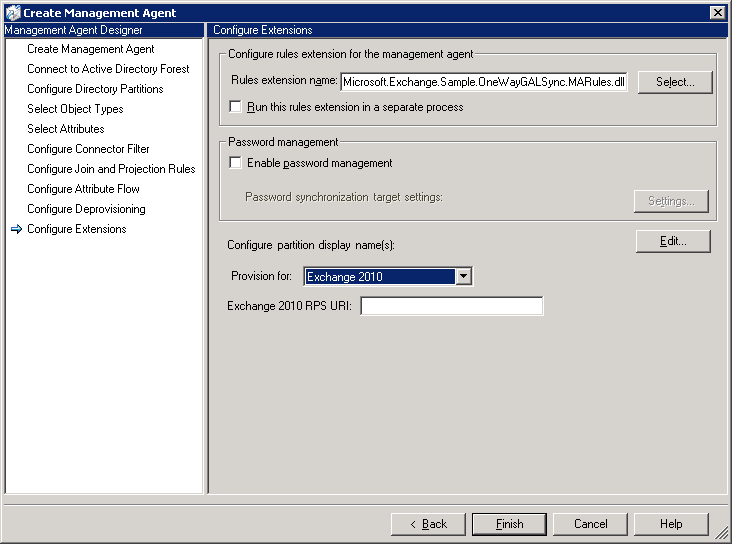The width and height of the screenshot is (732, 544).
Task: Click the Help button
Action: tap(671, 524)
